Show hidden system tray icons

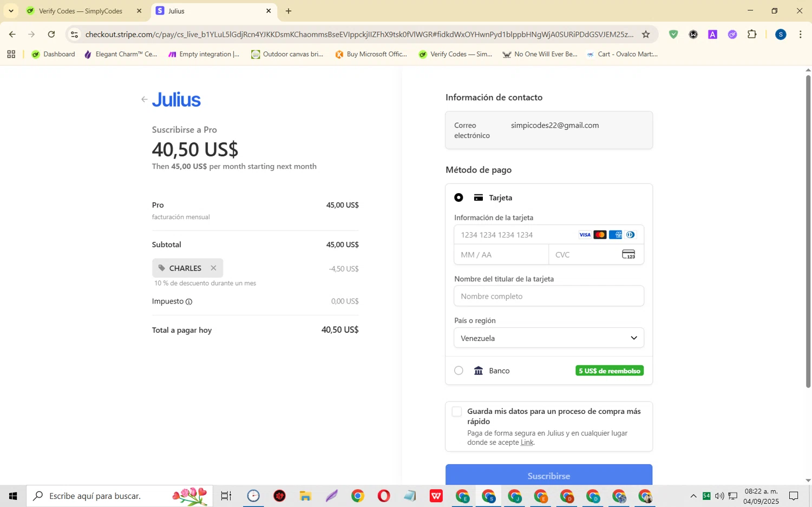click(693, 496)
